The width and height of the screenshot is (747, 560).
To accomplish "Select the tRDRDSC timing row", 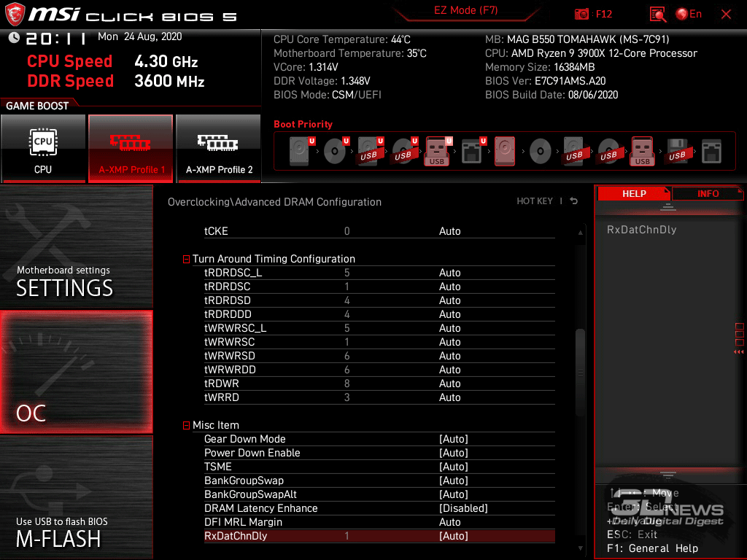I will click(x=379, y=287).
